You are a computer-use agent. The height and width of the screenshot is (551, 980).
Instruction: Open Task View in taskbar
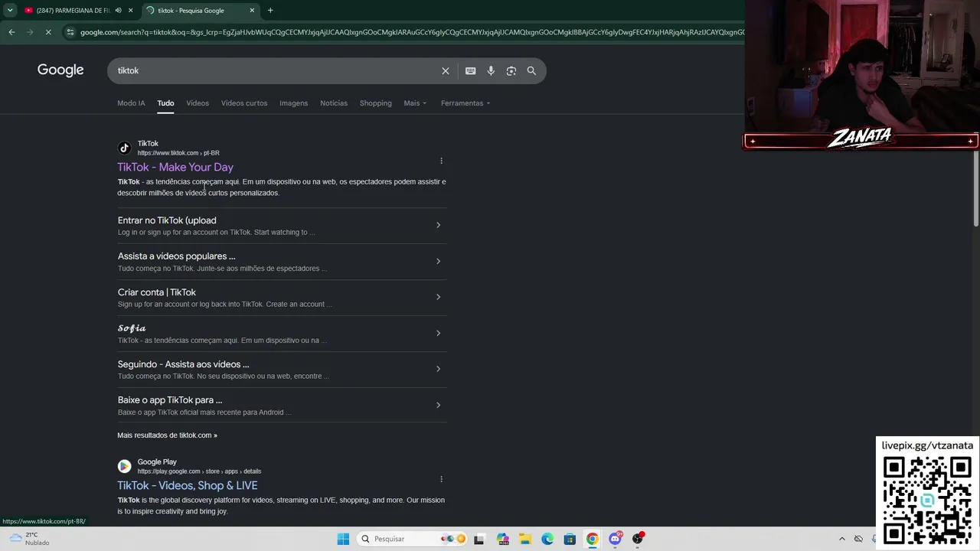point(479,539)
